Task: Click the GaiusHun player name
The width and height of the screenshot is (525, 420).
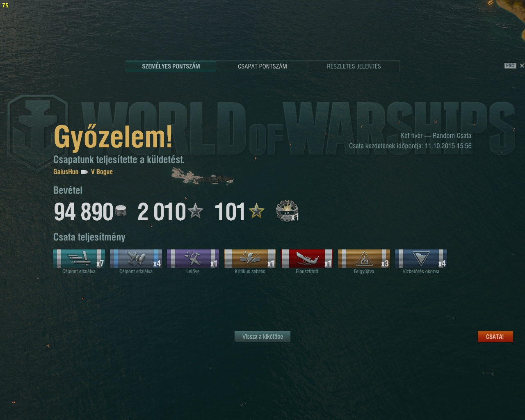Action: pyautogui.click(x=66, y=172)
